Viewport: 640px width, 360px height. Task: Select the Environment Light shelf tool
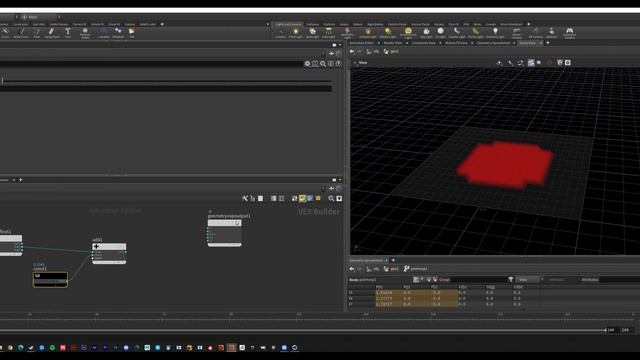[x=408, y=33]
